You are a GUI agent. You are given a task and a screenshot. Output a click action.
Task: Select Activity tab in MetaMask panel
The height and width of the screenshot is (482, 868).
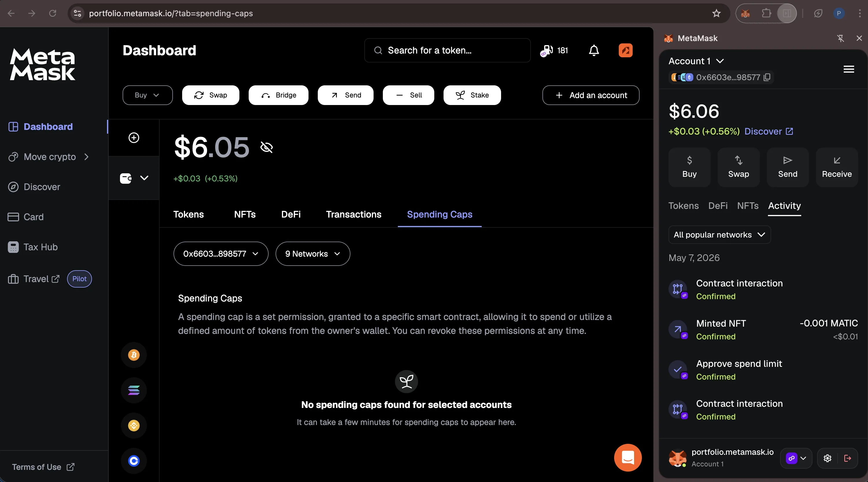(784, 206)
